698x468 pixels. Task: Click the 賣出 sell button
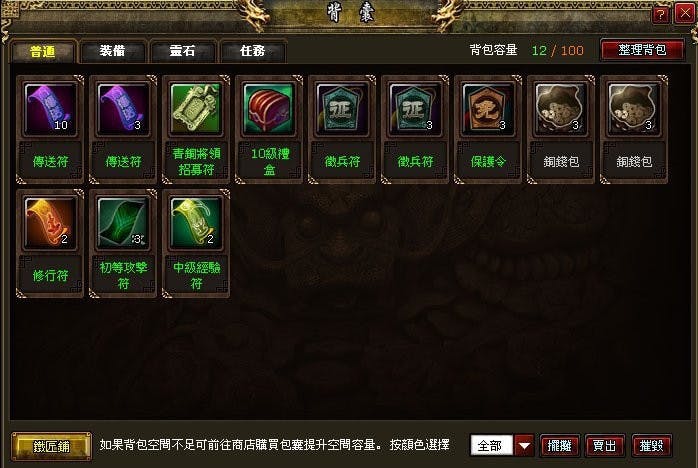[605, 445]
